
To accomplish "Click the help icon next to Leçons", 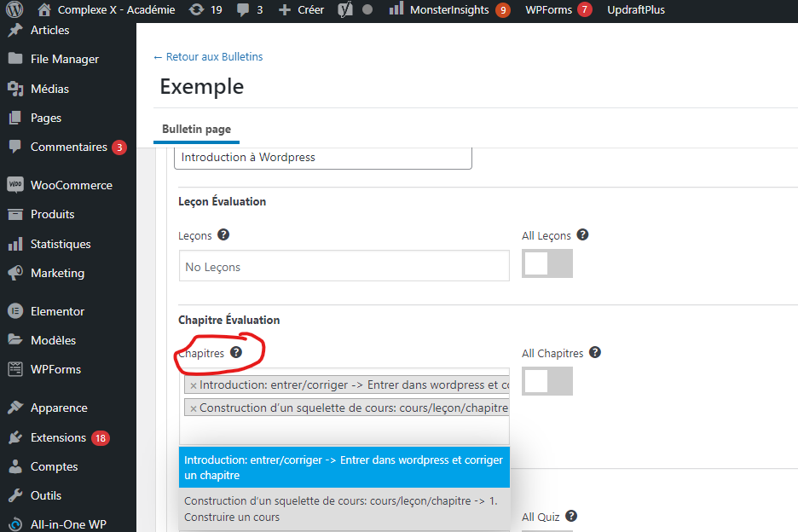I will [x=223, y=235].
